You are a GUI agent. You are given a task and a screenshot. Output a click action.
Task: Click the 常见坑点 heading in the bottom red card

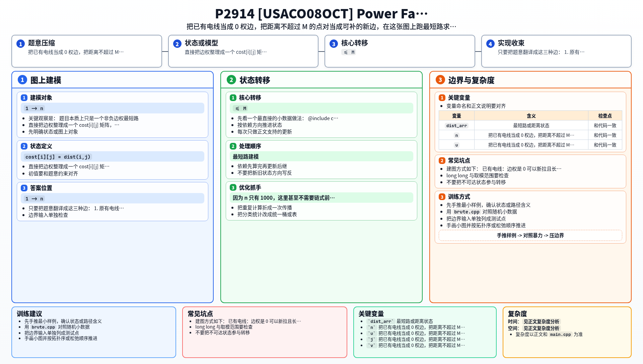click(x=200, y=314)
